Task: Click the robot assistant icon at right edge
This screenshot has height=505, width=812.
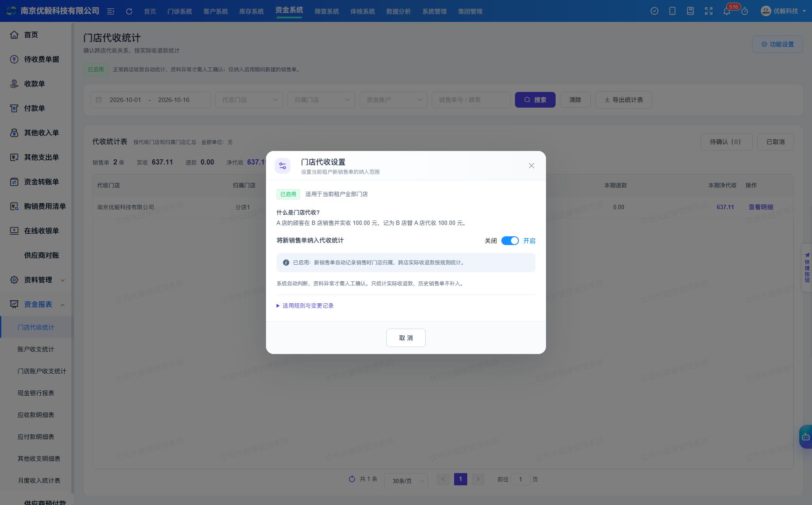Action: 805,437
